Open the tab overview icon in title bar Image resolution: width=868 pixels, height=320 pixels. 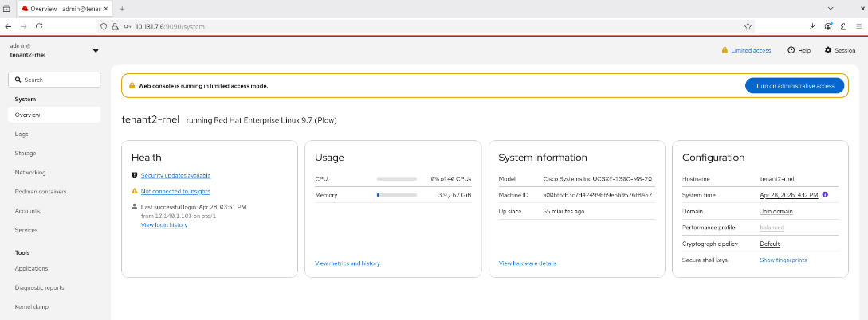tap(6, 8)
